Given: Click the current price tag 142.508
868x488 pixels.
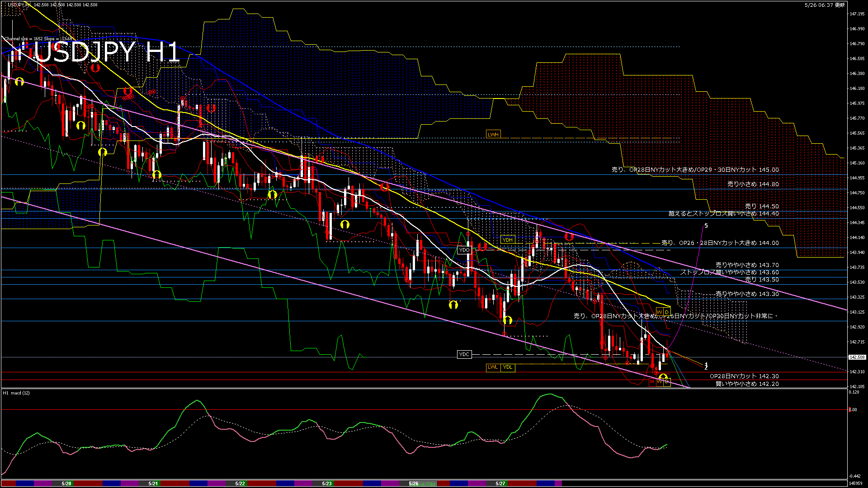Looking at the screenshot, I should 857,357.
